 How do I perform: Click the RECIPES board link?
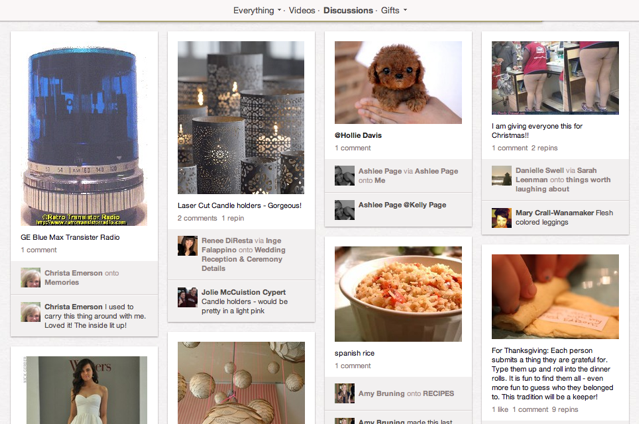point(438,393)
